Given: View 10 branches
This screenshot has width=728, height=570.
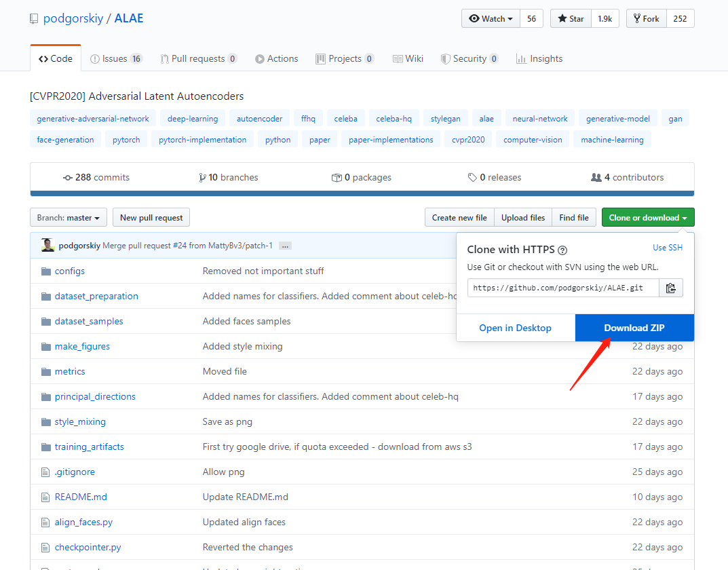Looking at the screenshot, I should [229, 177].
